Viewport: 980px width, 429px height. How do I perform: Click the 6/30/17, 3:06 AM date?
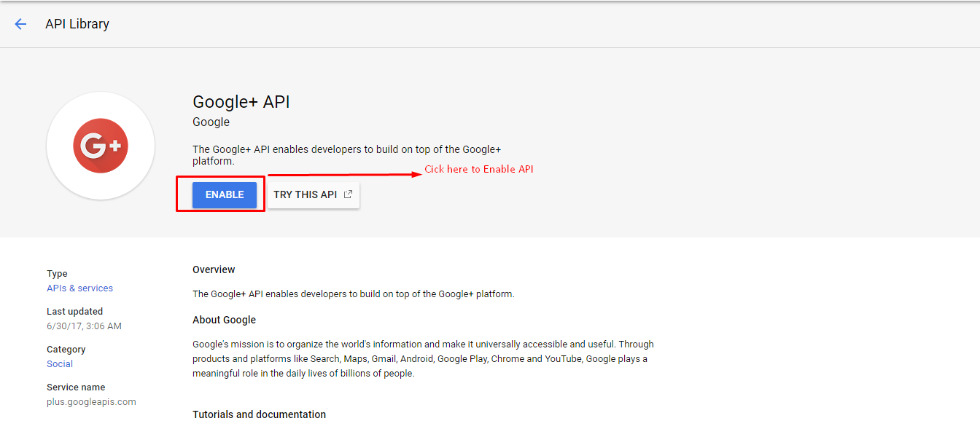point(84,326)
